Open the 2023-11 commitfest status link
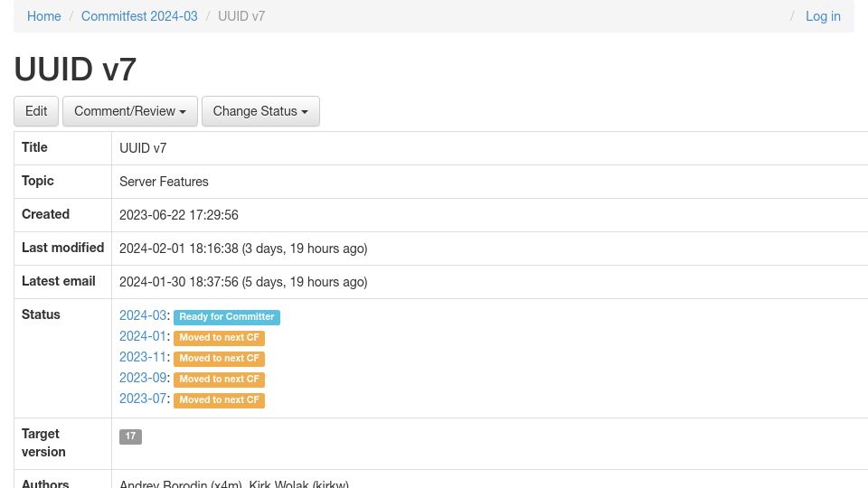The height and width of the screenshot is (488, 868). (x=143, y=357)
